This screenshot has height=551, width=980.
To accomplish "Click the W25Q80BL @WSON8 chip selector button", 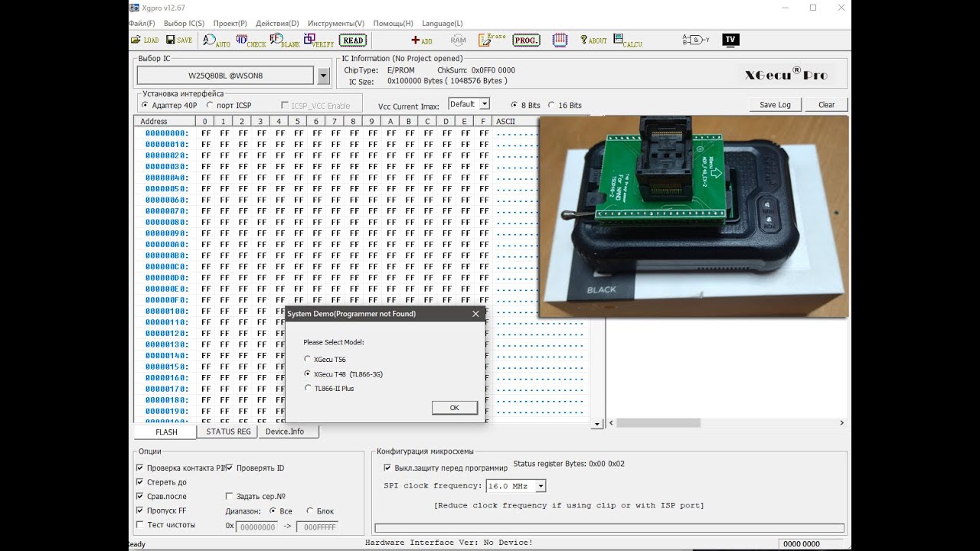I will (x=225, y=76).
